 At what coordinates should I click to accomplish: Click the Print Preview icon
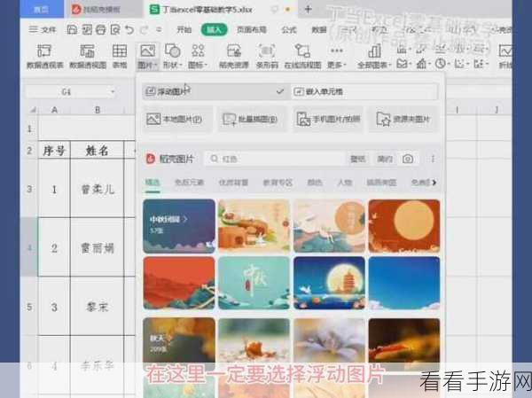(x=115, y=30)
